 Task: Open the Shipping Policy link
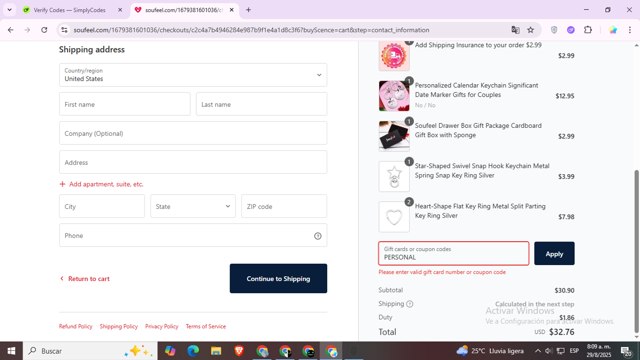[119, 326]
